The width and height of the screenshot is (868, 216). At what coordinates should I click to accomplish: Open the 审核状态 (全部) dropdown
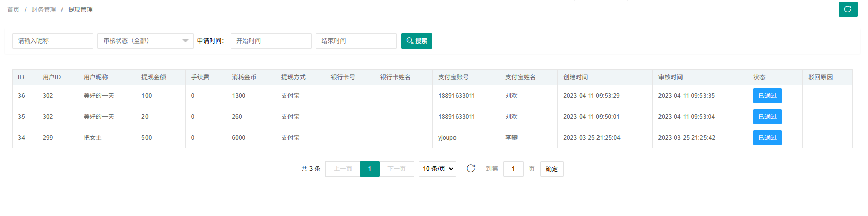(x=145, y=41)
